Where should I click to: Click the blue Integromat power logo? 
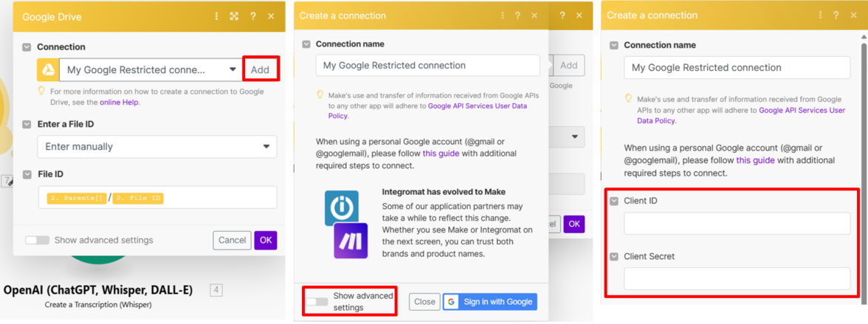[x=342, y=207]
